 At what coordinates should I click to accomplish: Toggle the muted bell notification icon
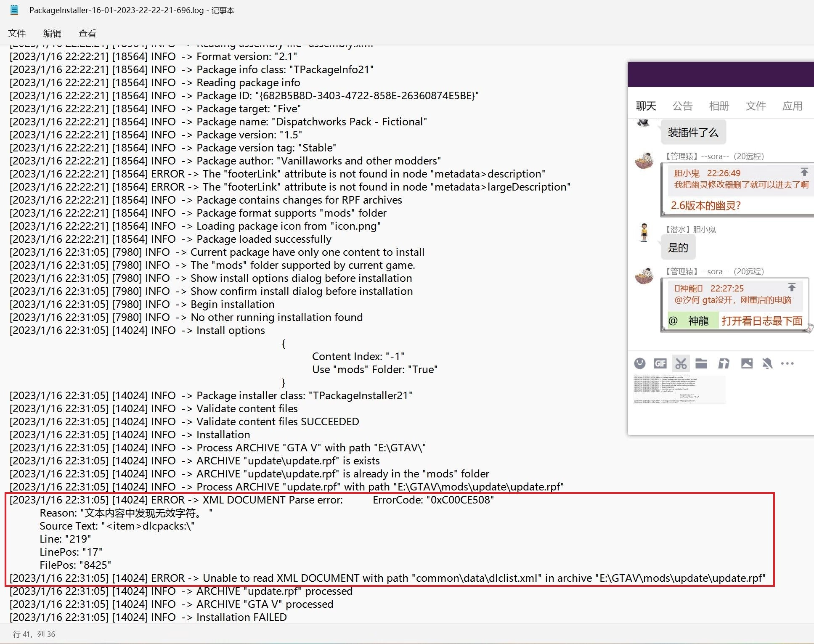(767, 363)
